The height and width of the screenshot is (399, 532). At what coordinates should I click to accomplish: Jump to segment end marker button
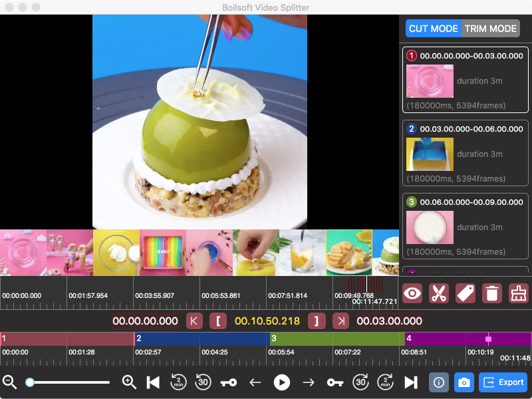tap(341, 321)
